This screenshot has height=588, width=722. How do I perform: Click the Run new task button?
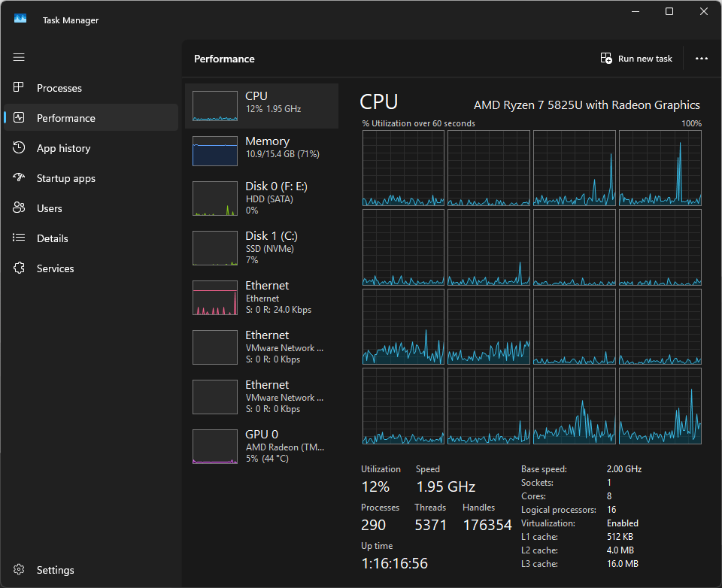636,59
